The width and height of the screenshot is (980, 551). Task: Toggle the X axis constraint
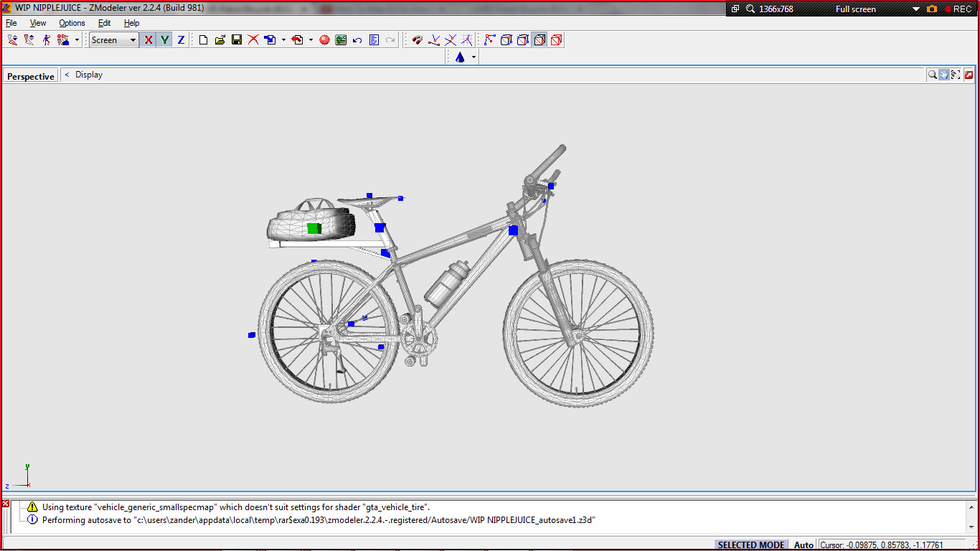pos(149,40)
